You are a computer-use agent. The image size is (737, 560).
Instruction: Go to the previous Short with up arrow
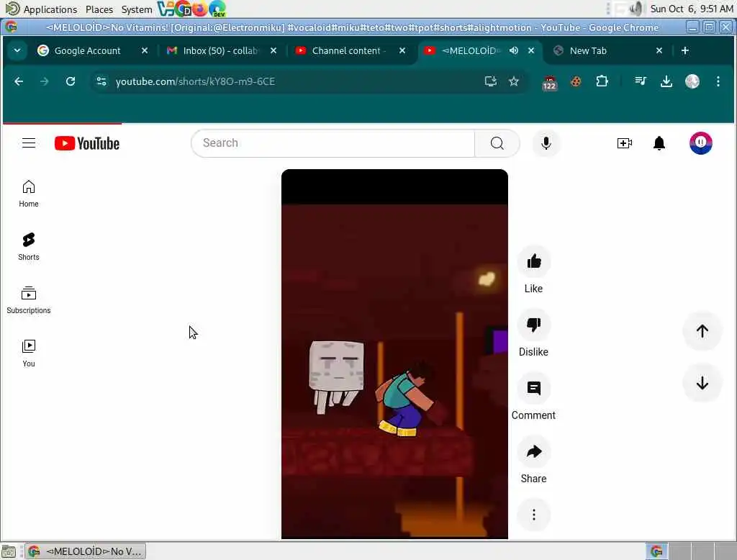702,331
